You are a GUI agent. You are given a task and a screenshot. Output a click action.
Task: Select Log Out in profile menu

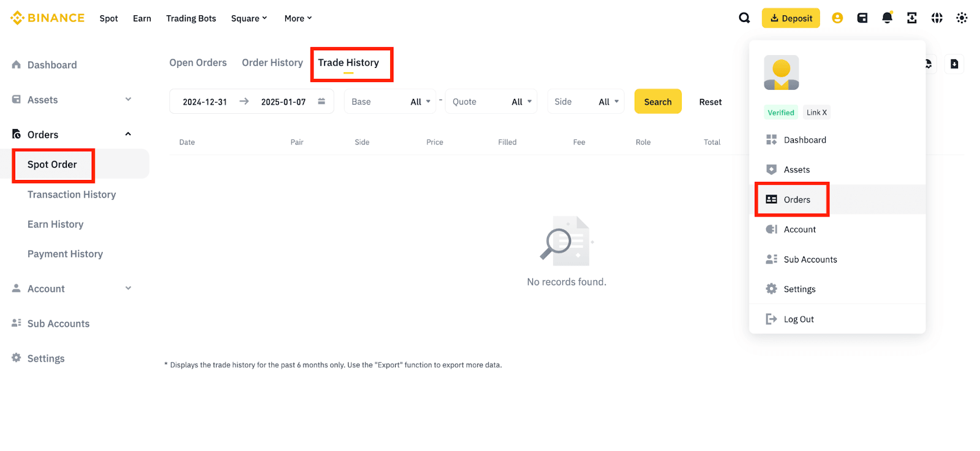pyautogui.click(x=799, y=319)
